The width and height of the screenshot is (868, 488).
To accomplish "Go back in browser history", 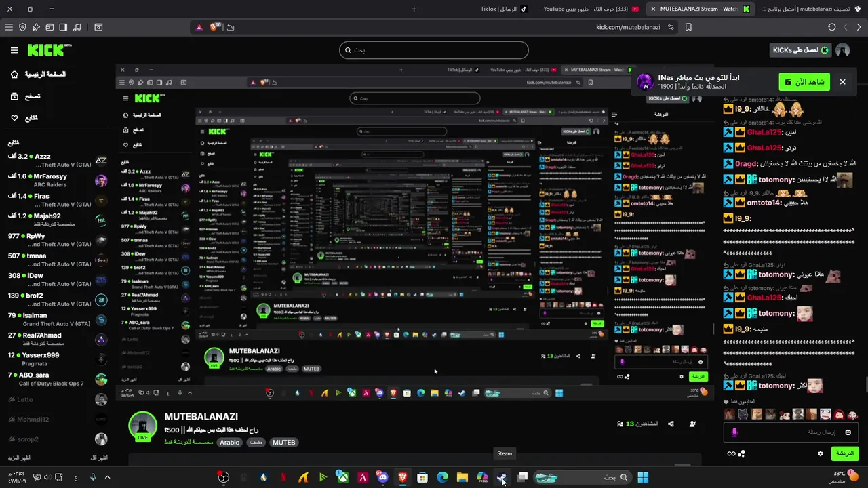I will click(x=859, y=27).
